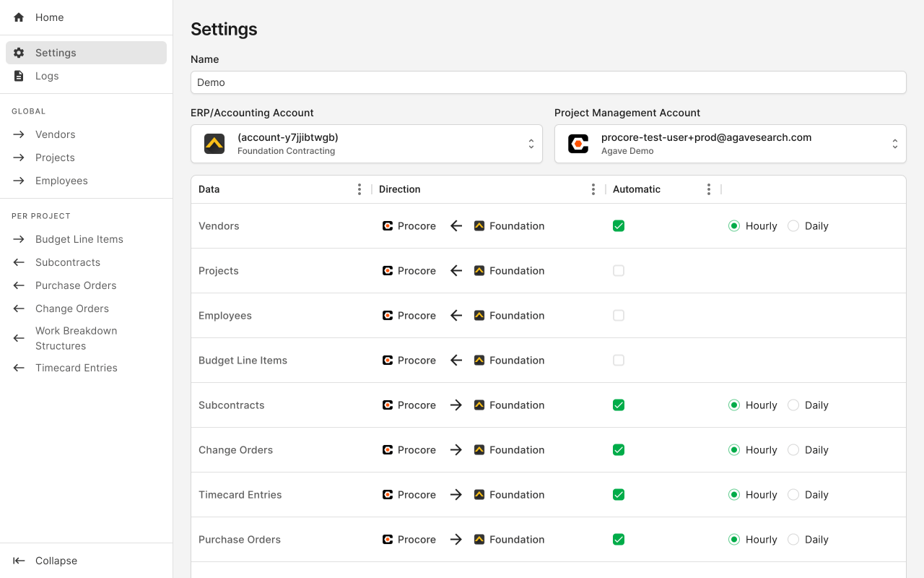Go to Vendors in the sidebar
This screenshot has width=924, height=578.
tap(87, 134)
